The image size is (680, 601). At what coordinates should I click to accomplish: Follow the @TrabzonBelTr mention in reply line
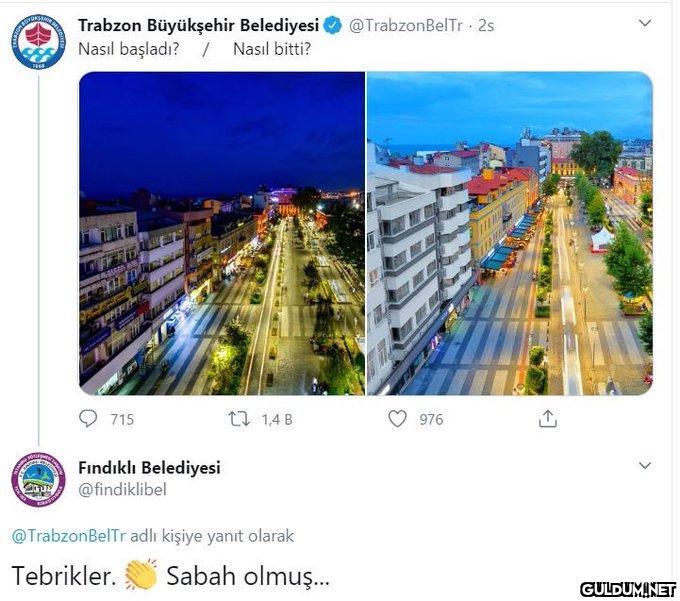click(x=69, y=536)
